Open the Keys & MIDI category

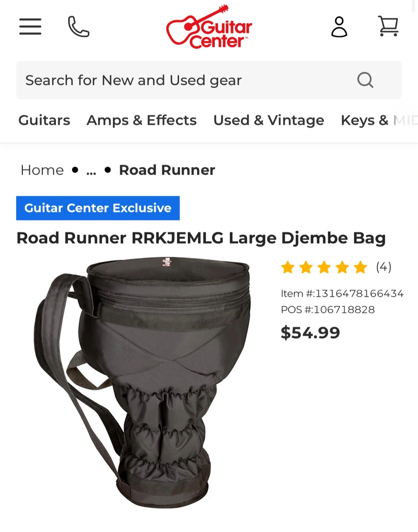point(379,120)
